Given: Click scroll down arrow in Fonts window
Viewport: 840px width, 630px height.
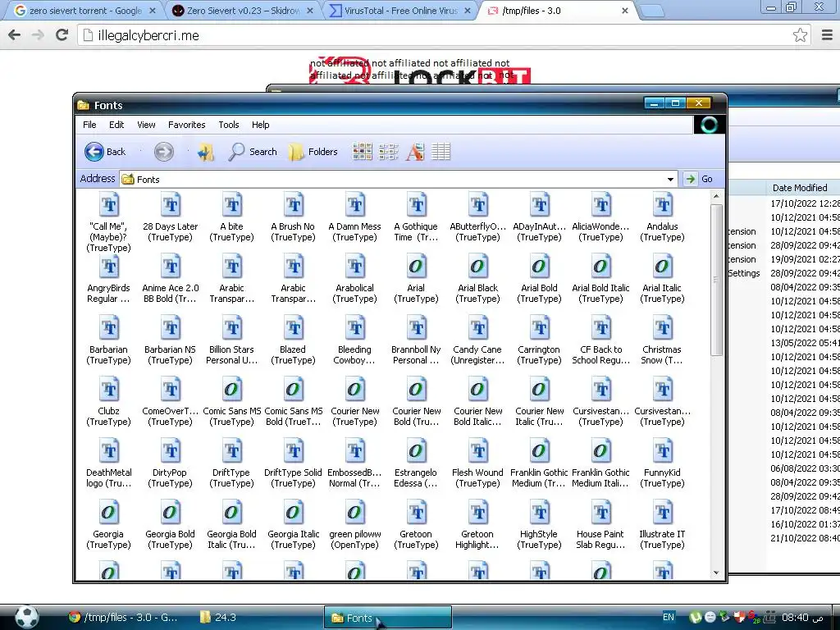Looking at the screenshot, I should pyautogui.click(x=716, y=573).
